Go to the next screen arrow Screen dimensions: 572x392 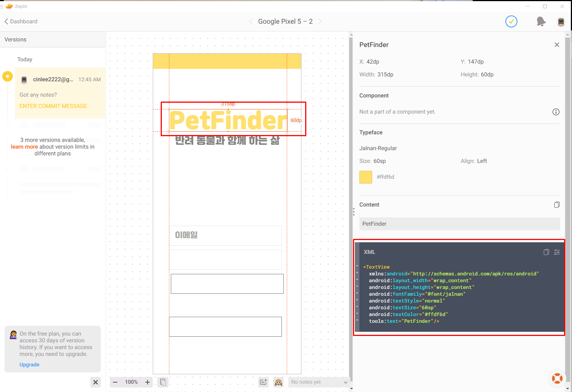pos(320,21)
